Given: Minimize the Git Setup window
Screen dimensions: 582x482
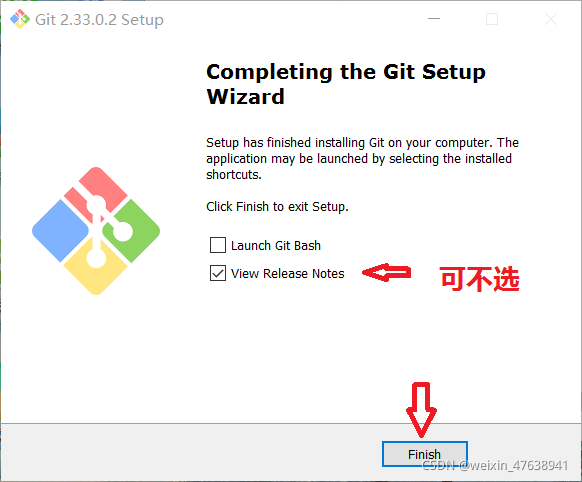Looking at the screenshot, I should (434, 19).
